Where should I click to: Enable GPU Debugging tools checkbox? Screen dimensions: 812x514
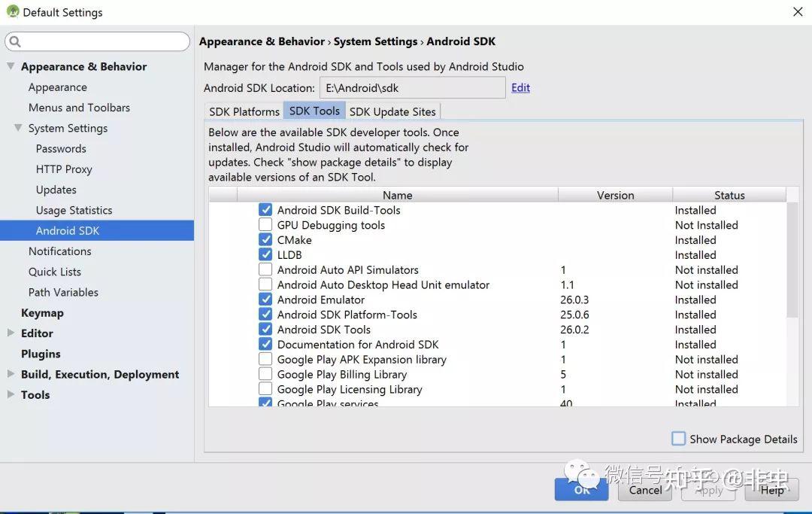[265, 225]
